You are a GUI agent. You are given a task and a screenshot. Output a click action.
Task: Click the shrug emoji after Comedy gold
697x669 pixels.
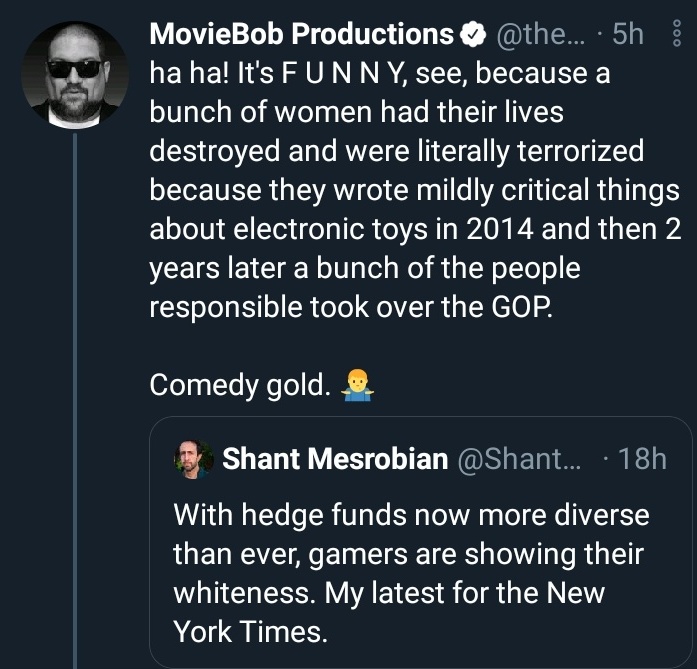[x=357, y=384]
